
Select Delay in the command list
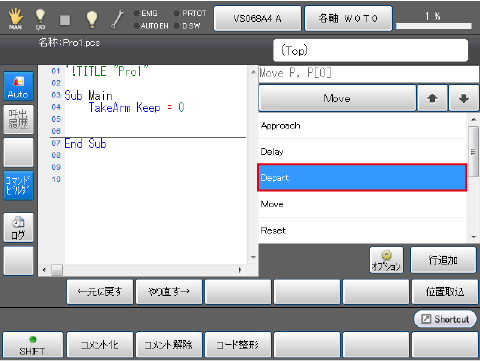(362, 152)
